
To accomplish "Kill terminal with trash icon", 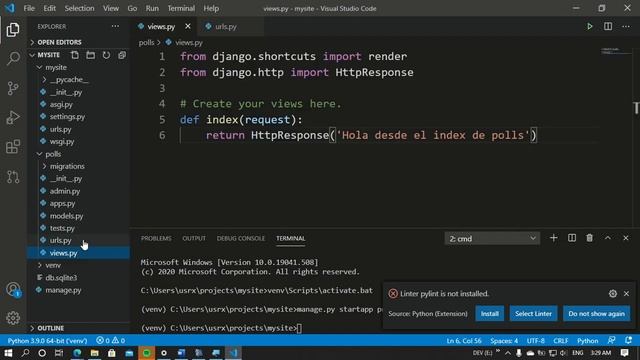I will [x=589, y=238].
